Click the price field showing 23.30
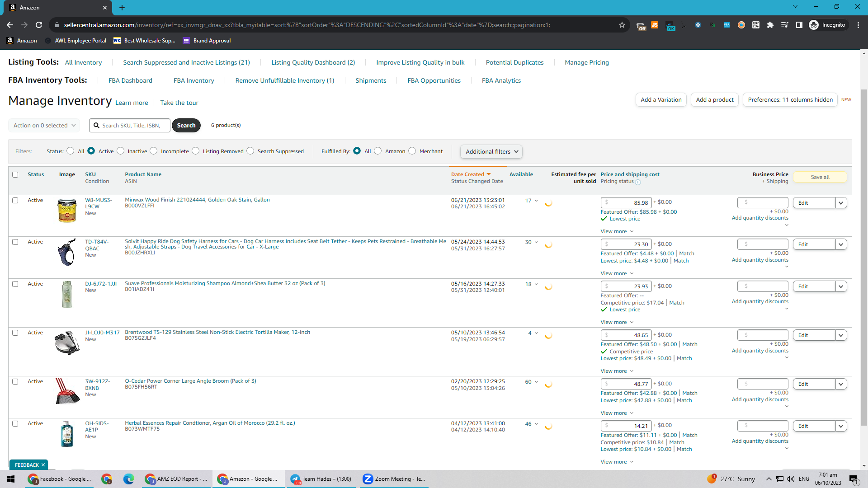868x488 pixels. pyautogui.click(x=626, y=244)
